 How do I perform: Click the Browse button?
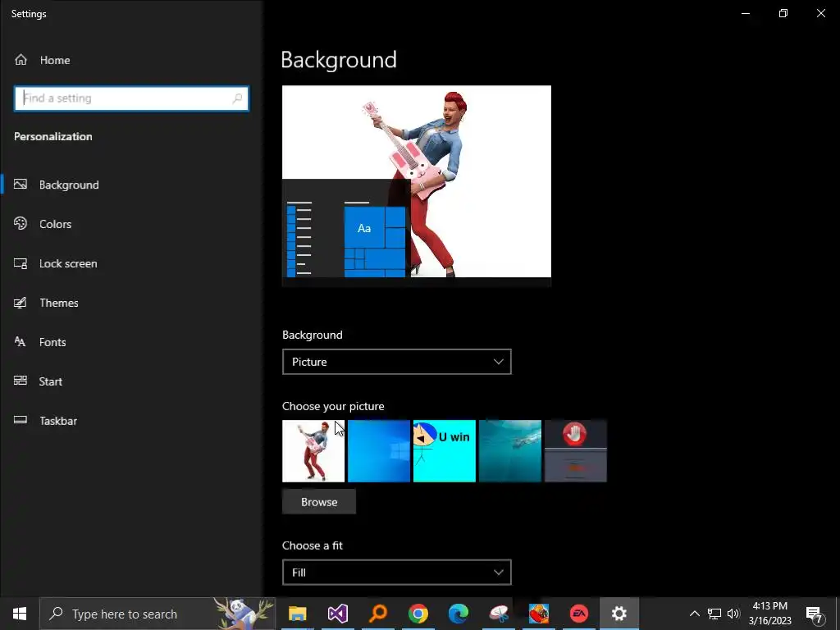(x=319, y=502)
